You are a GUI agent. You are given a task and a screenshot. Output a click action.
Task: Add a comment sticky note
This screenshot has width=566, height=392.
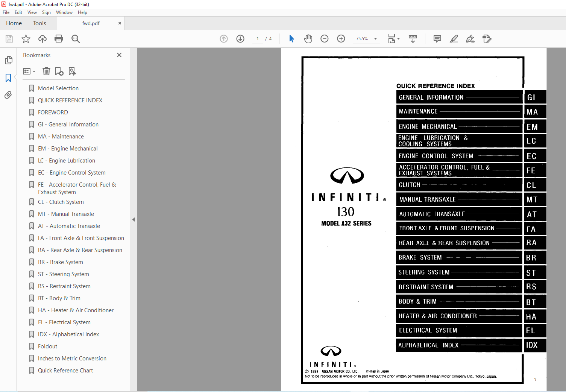pyautogui.click(x=437, y=39)
